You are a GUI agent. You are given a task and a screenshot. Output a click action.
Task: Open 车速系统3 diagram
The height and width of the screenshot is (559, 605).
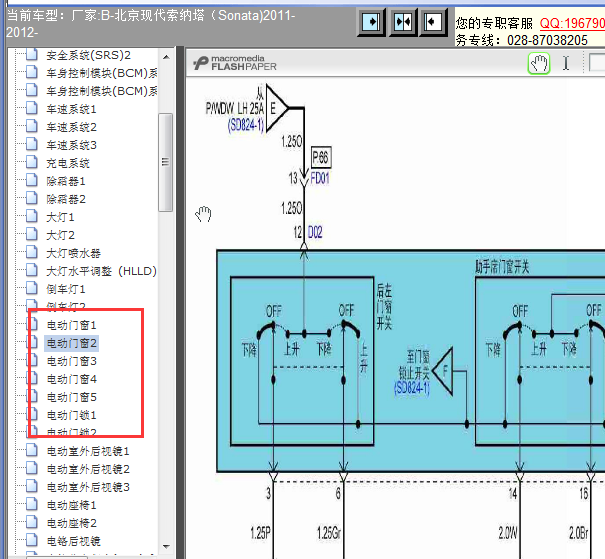(x=71, y=145)
